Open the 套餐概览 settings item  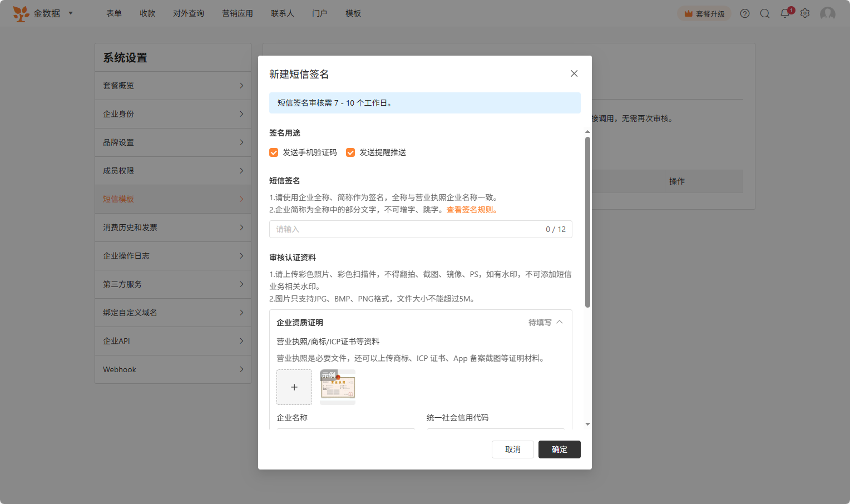click(173, 86)
